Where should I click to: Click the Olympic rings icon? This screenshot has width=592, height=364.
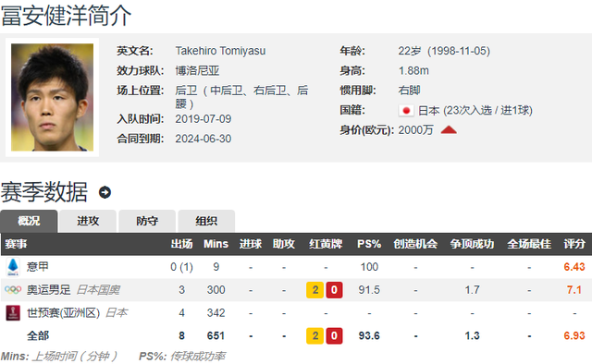[13, 290]
